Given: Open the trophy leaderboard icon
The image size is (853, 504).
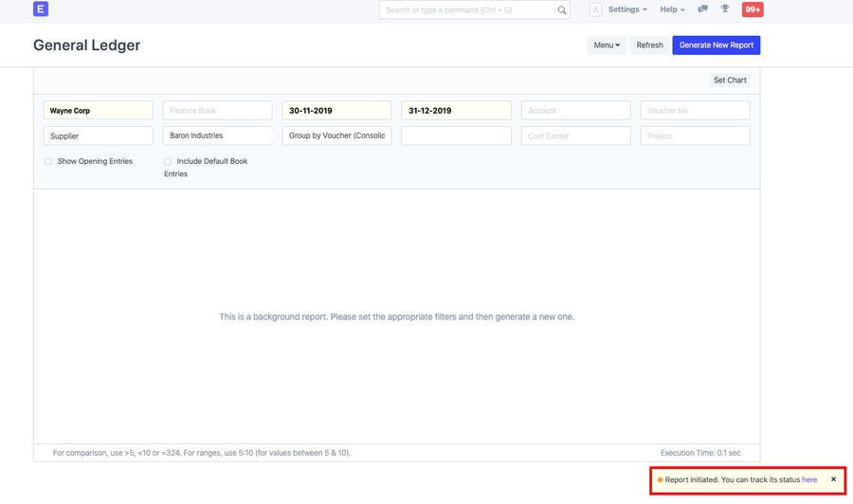Looking at the screenshot, I should pos(725,9).
